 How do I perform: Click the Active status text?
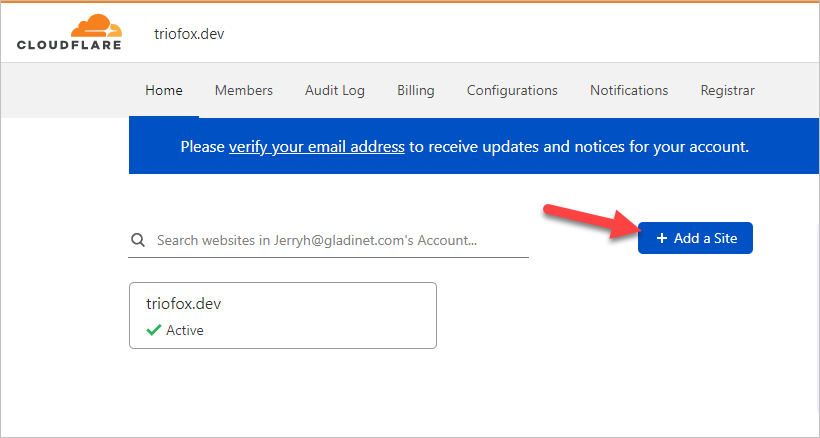(x=185, y=330)
